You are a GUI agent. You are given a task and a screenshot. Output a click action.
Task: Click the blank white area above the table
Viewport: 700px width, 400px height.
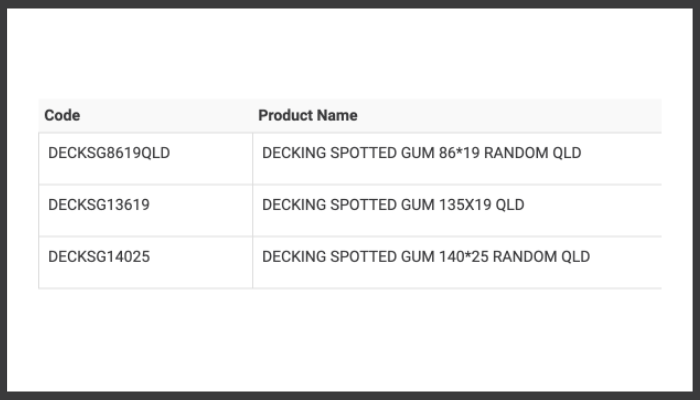tap(350, 54)
